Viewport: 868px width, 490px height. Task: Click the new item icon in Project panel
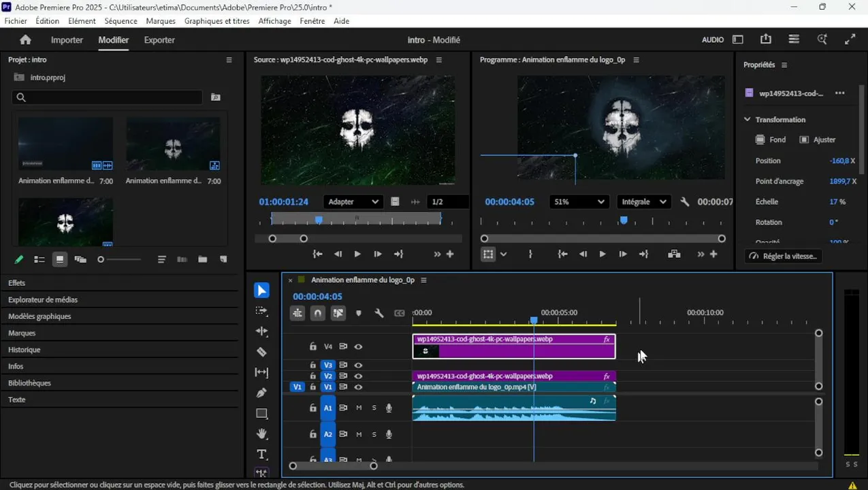[223, 259]
